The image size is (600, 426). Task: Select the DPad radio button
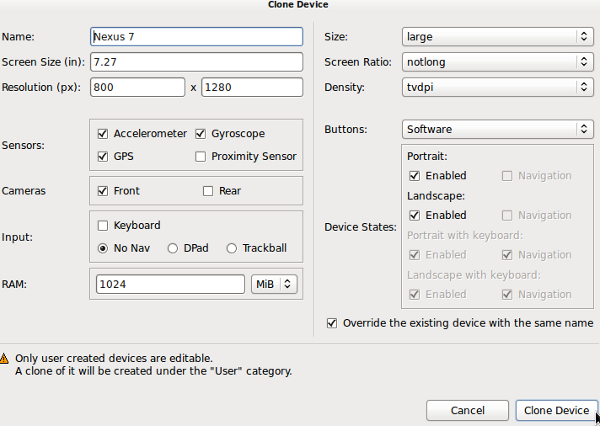point(173,248)
